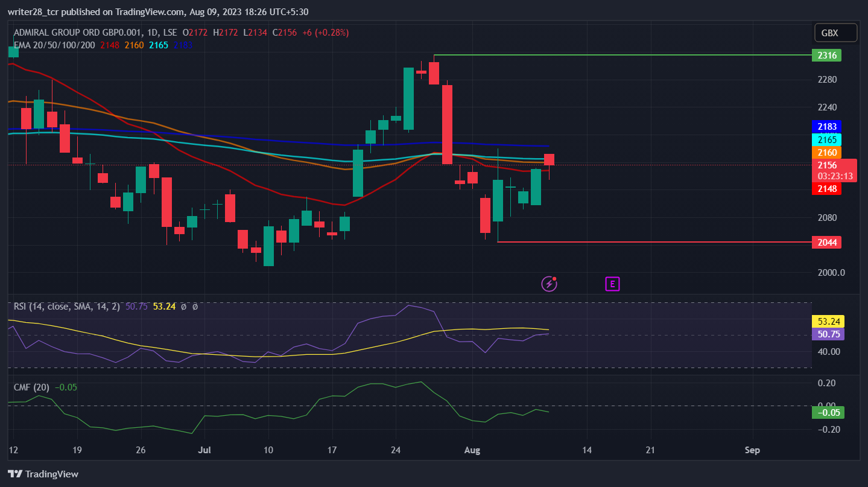Click the CMF 0.20 axis label
Viewport: 868px width, 487px height.
[826, 383]
